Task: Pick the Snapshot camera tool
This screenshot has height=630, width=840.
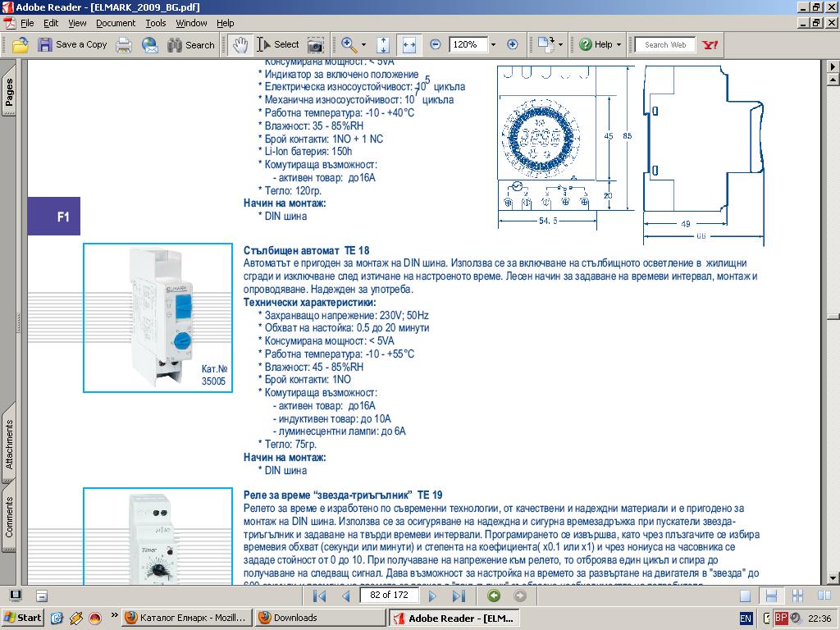Action: click(x=316, y=45)
